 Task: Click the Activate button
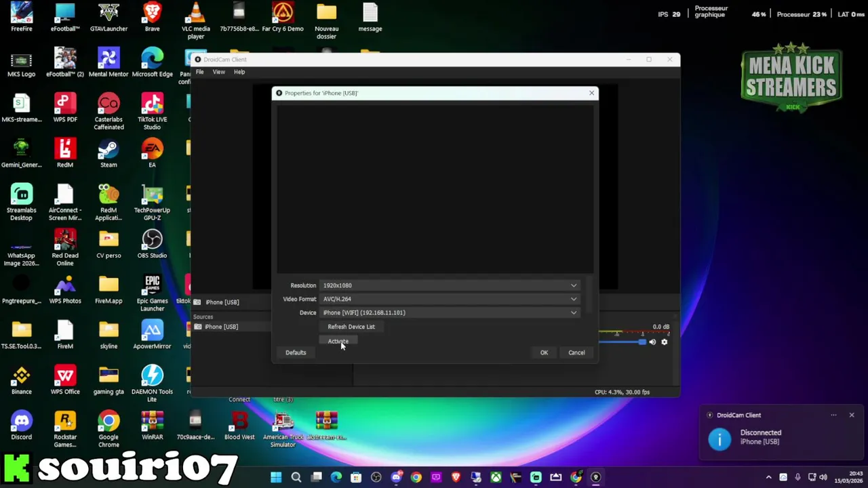[338, 341]
